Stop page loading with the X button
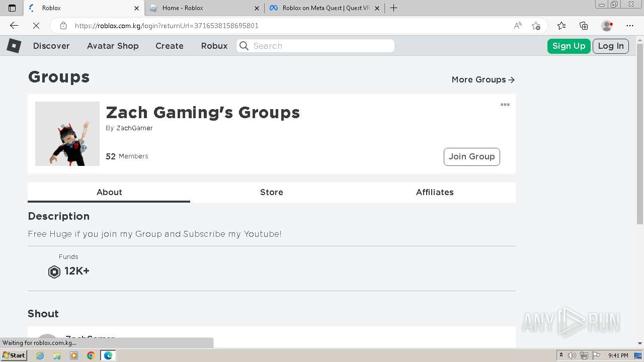This screenshot has height=362, width=644. point(36,26)
